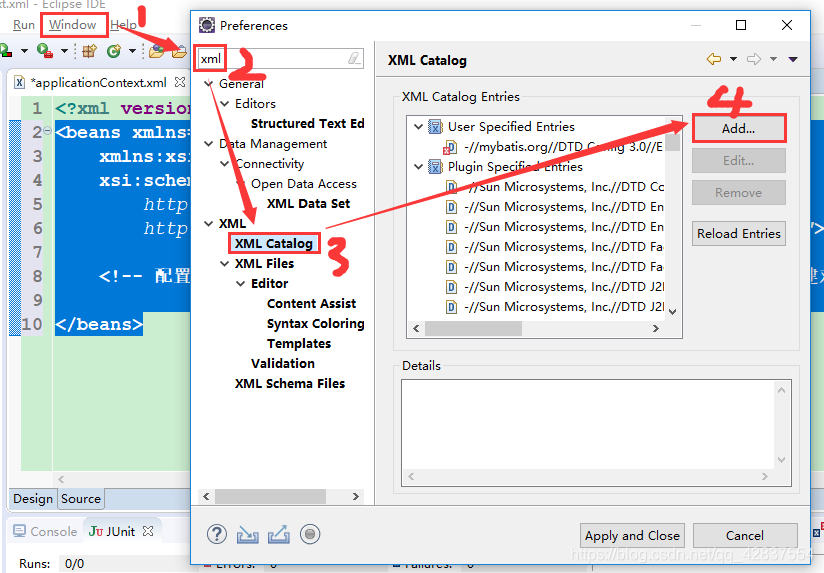Select the mybatis.org DTD Config entry
This screenshot has height=573, width=824.
[x=563, y=147]
